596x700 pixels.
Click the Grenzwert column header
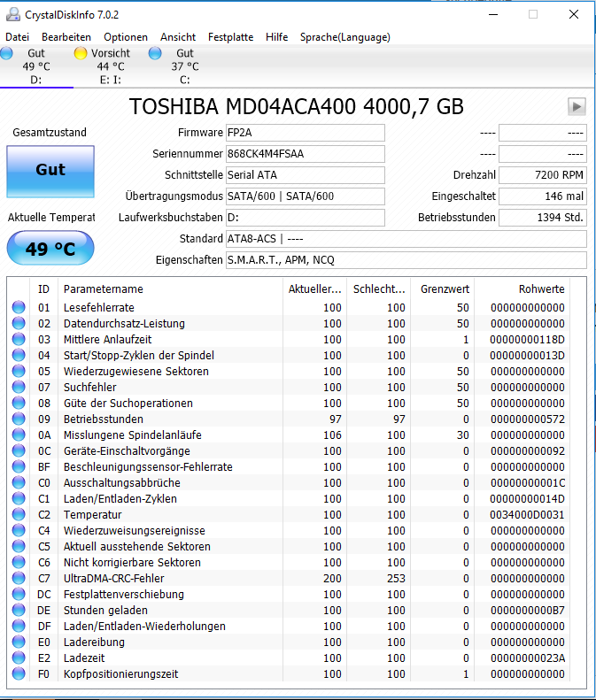(x=442, y=288)
